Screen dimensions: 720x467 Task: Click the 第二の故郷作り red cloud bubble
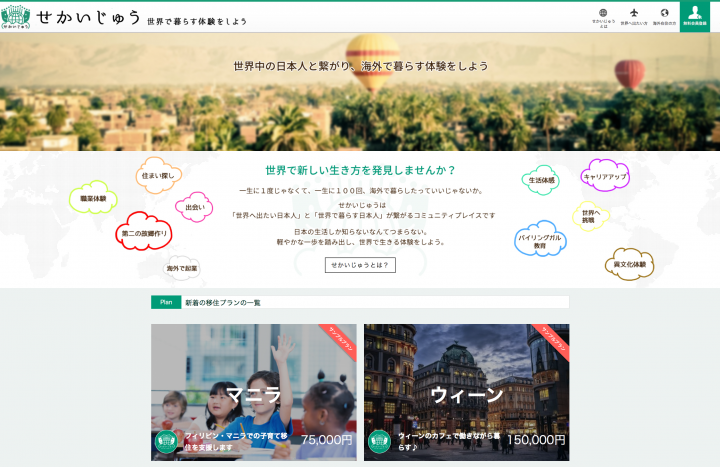pos(144,232)
